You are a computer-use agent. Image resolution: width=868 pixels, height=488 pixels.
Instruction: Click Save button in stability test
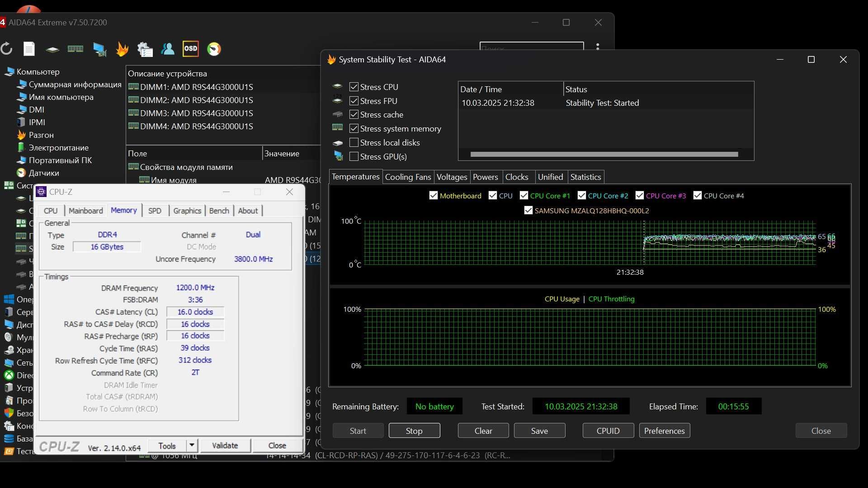[539, 431]
